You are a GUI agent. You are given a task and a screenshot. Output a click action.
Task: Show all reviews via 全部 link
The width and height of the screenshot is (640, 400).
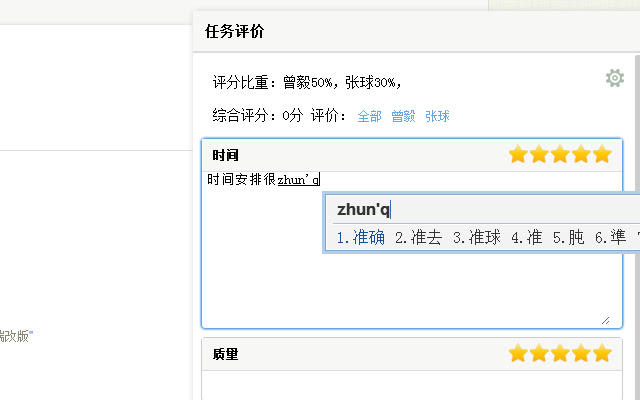click(x=369, y=116)
